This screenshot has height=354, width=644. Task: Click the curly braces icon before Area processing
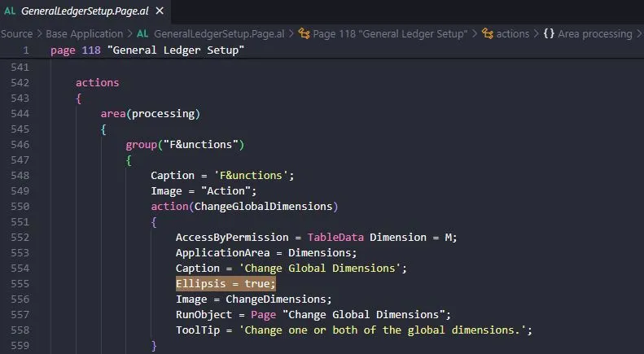(x=549, y=33)
